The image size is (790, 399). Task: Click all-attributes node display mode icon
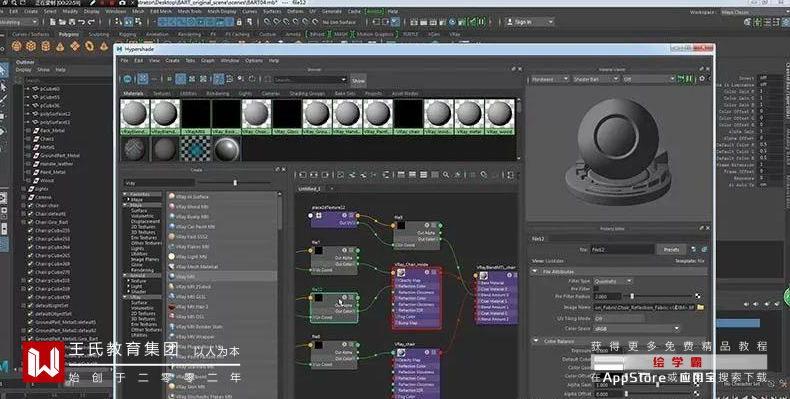point(423,175)
